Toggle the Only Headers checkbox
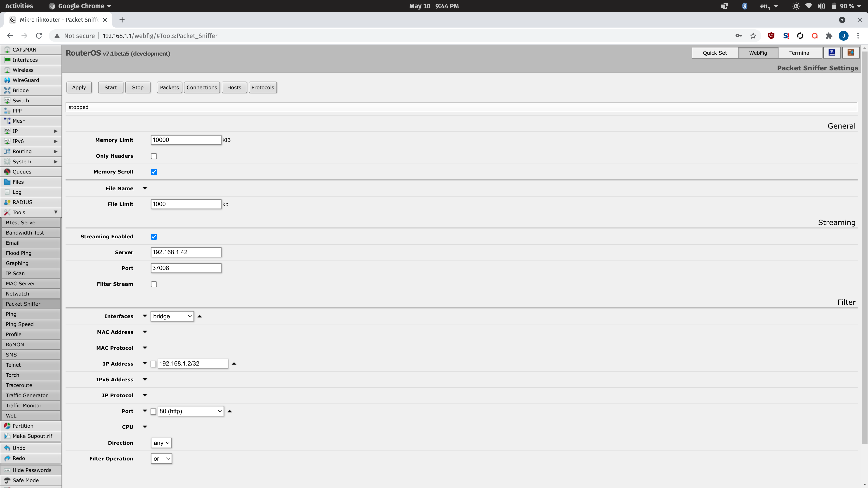Image resolution: width=868 pixels, height=488 pixels. pyautogui.click(x=154, y=156)
